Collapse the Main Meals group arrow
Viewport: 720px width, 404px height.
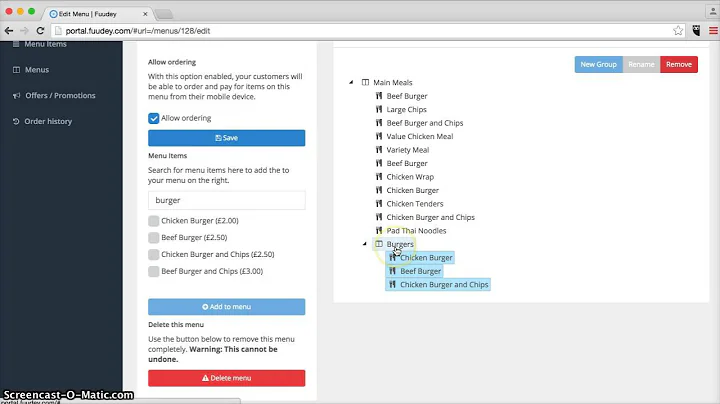351,82
